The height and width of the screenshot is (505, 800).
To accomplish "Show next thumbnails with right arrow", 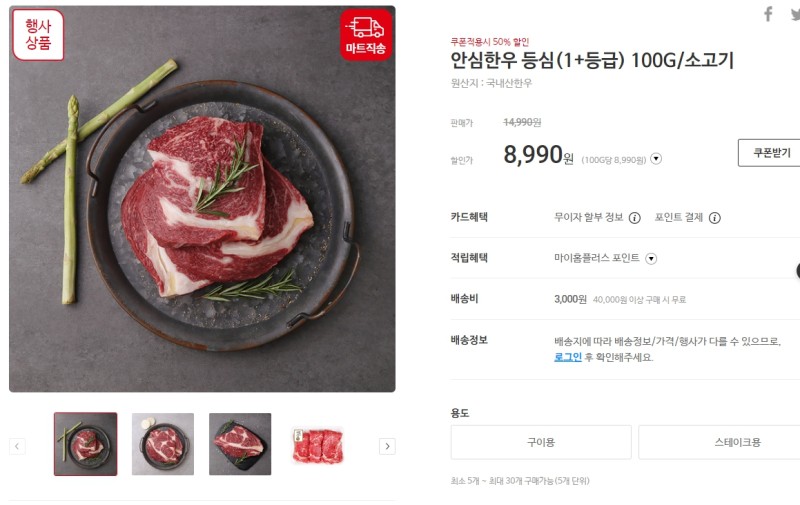I will 387,446.
